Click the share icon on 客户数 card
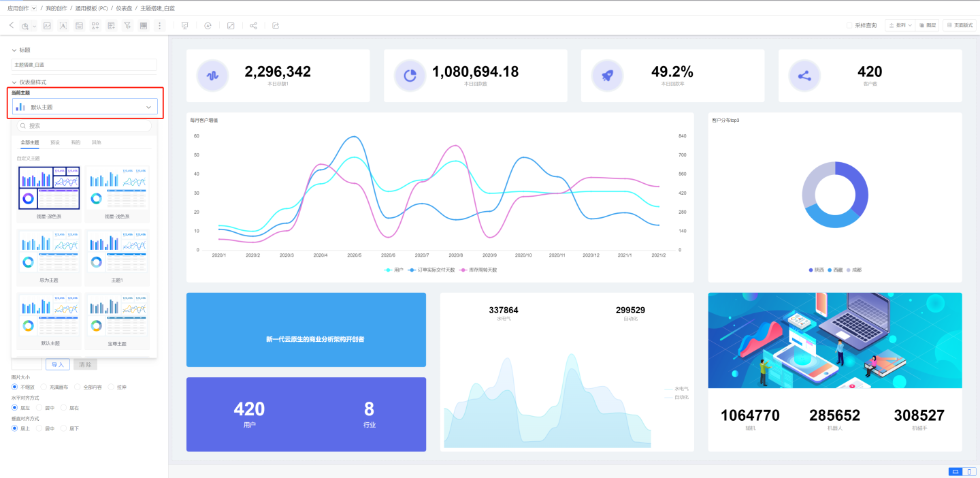This screenshot has height=478, width=980. point(804,76)
